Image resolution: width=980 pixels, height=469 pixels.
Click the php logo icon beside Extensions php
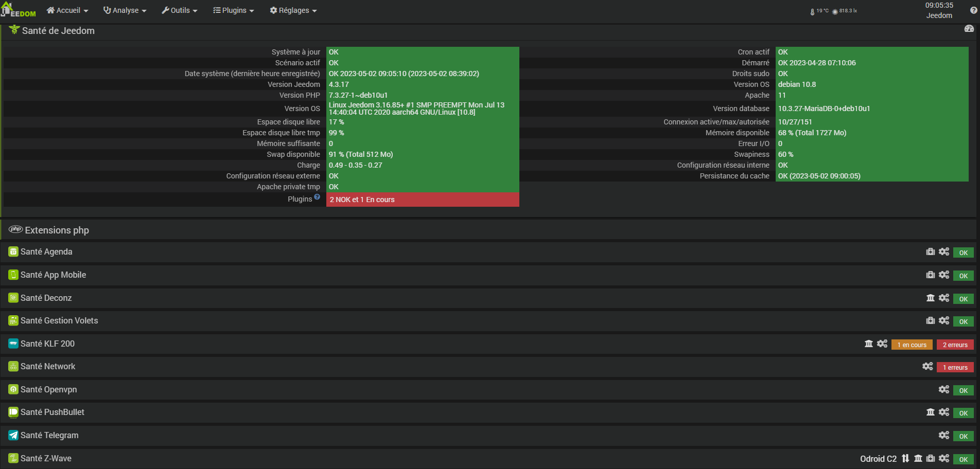click(16, 229)
